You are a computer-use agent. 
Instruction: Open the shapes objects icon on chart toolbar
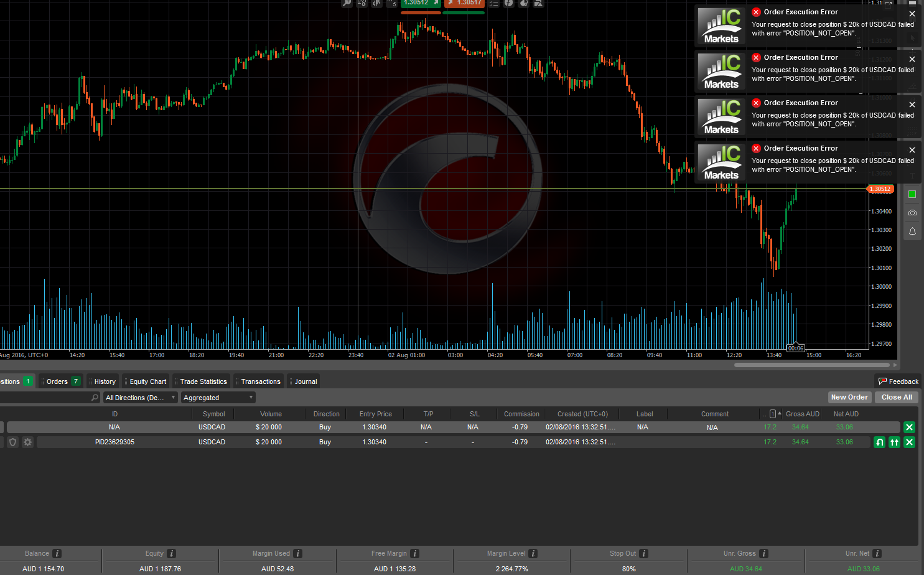click(539, 3)
